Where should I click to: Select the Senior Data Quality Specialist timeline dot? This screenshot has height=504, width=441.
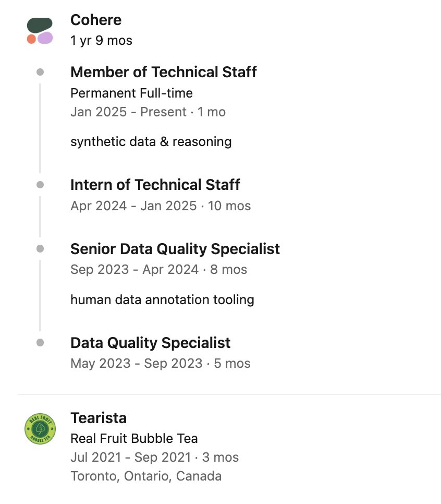pos(40,249)
